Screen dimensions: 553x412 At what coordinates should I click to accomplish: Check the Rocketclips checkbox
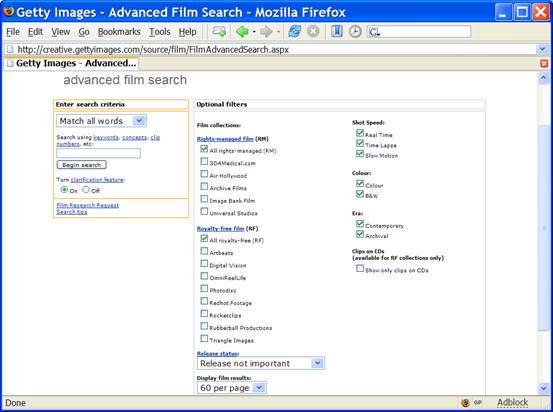coord(204,314)
